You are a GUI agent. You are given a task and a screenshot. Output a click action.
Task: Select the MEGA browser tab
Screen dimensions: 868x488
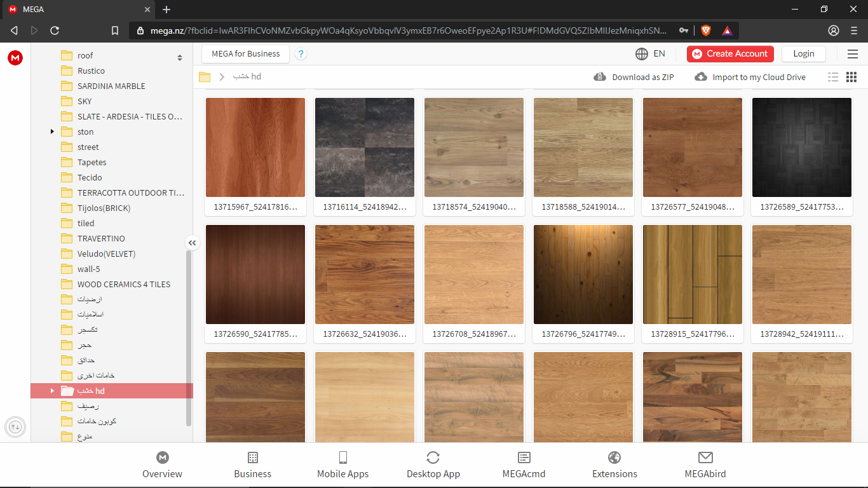(76, 10)
